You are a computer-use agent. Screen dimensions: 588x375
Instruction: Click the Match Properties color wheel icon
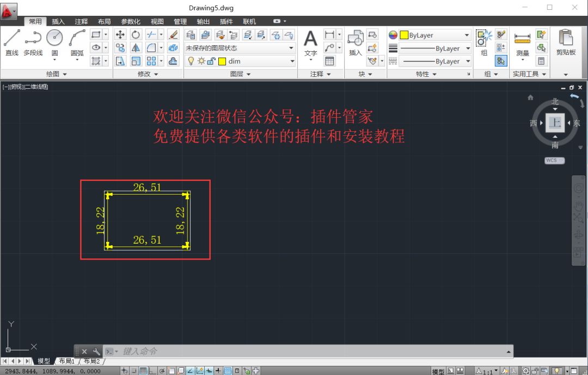[393, 35]
